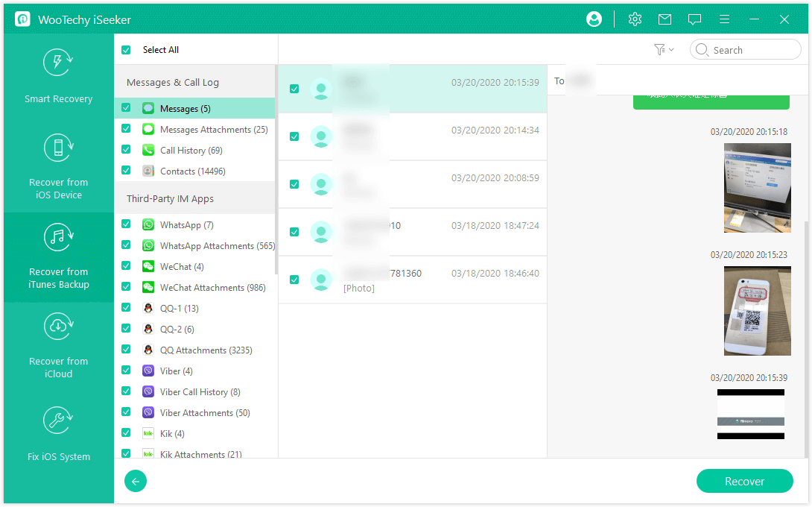Screen dimensions: 812x507
Task: Click the Fix iOS System wrench icon
Action: click(x=58, y=421)
